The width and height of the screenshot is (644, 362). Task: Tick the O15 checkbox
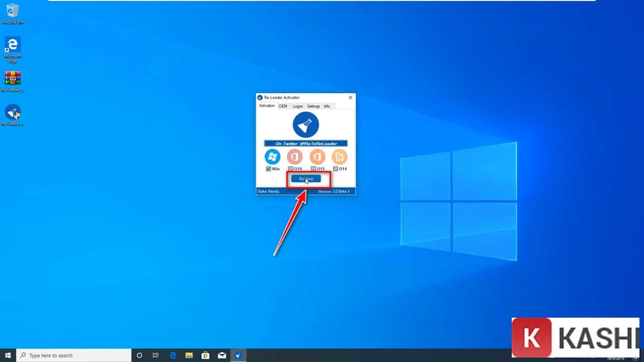pyautogui.click(x=313, y=169)
